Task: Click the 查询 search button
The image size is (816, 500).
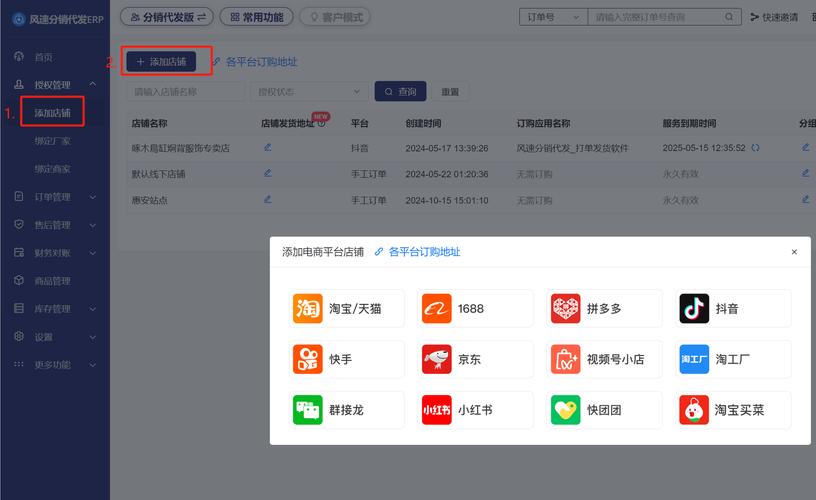Action: click(400, 92)
